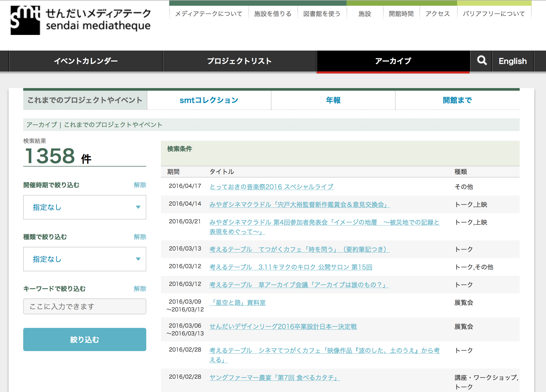Switch to the smtコレクション tab
Viewport: 546px width, 392px height.
pos(209,100)
